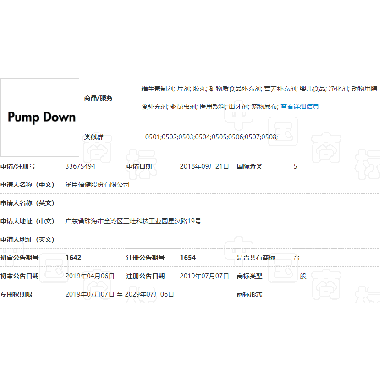
Task: Select the exclusive right period date range
Action: pyautogui.click(x=120, y=294)
